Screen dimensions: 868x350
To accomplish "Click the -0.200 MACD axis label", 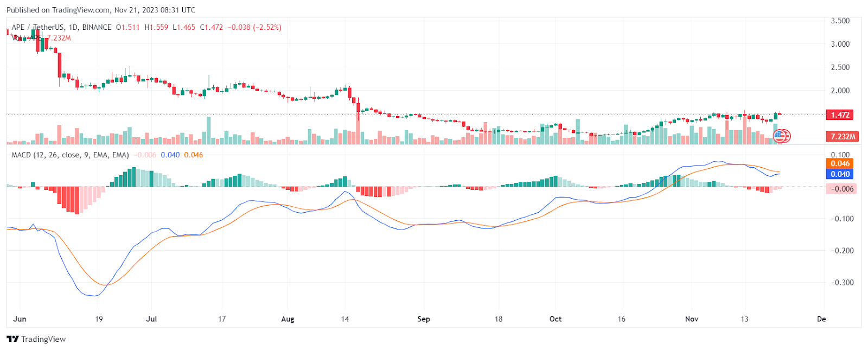I will pyautogui.click(x=843, y=251).
